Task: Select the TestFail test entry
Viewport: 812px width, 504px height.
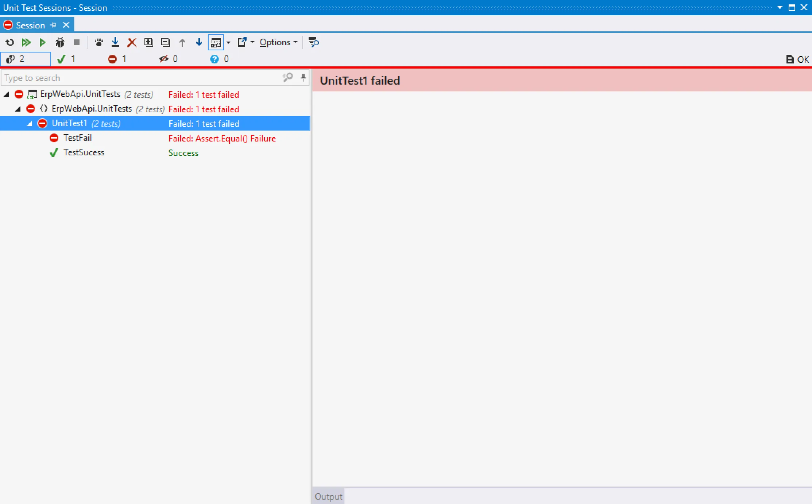Action: pos(77,138)
